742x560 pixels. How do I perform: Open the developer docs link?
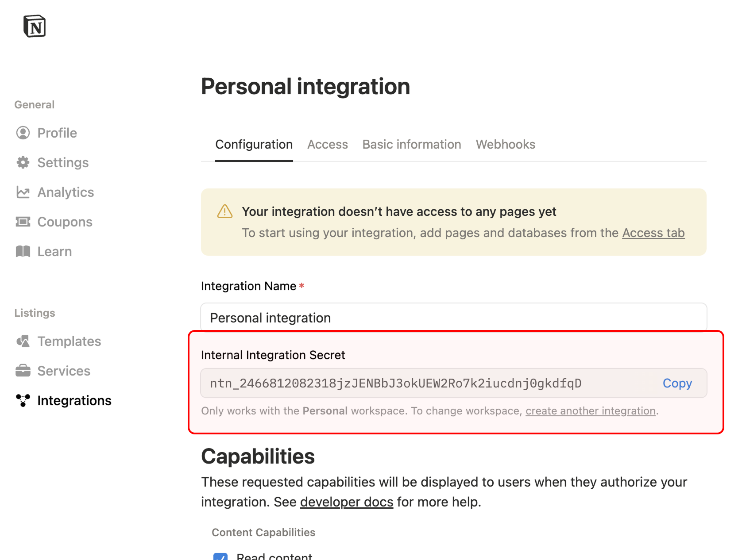pyautogui.click(x=346, y=502)
